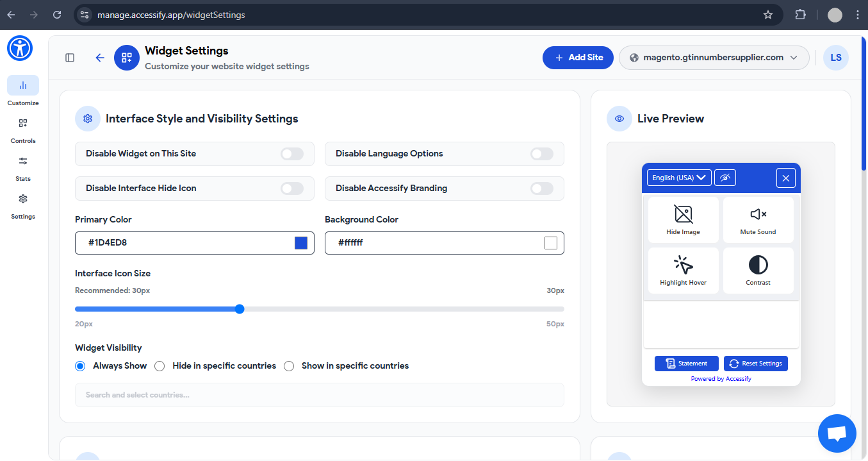Open the Stats section from the sidebar
This screenshot has height=461, width=868.
point(22,167)
